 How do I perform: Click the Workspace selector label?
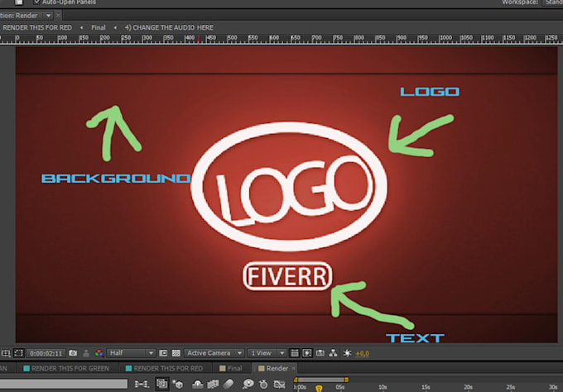point(520,2)
